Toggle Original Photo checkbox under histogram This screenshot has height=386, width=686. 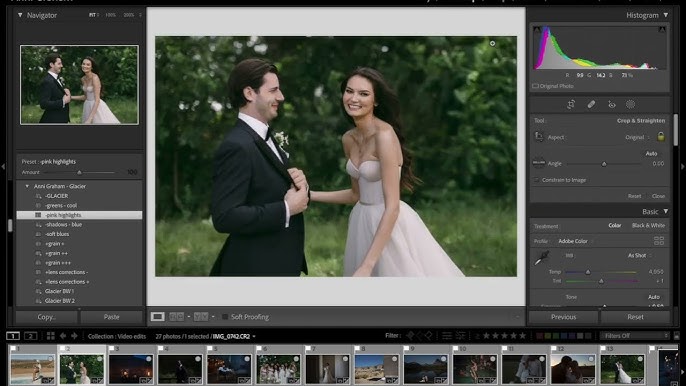pos(535,86)
